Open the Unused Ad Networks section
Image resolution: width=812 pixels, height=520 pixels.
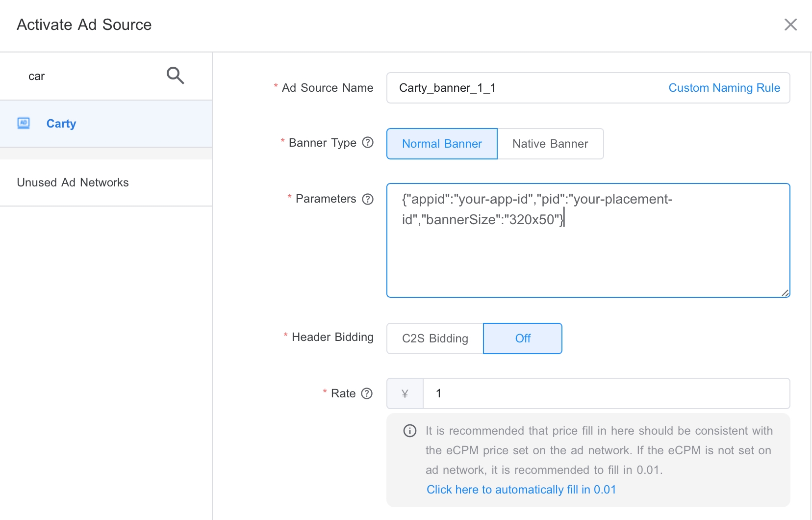point(72,182)
